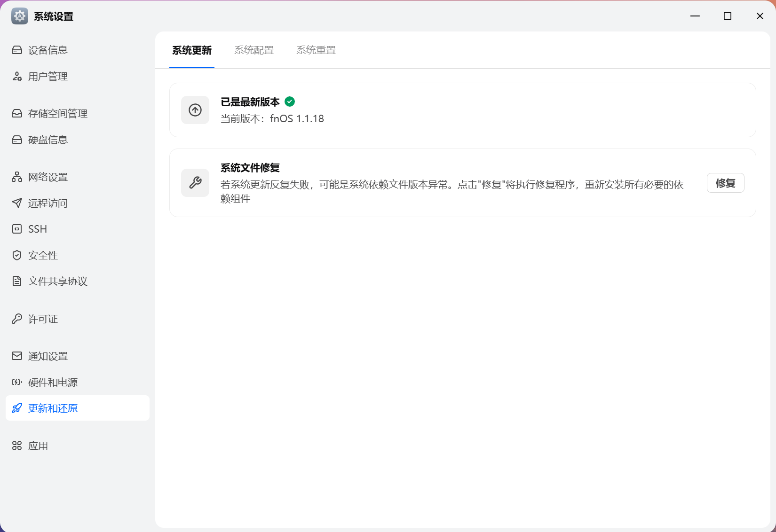Open 存储空间管理 settings
The width and height of the screenshot is (776, 532).
click(78, 113)
